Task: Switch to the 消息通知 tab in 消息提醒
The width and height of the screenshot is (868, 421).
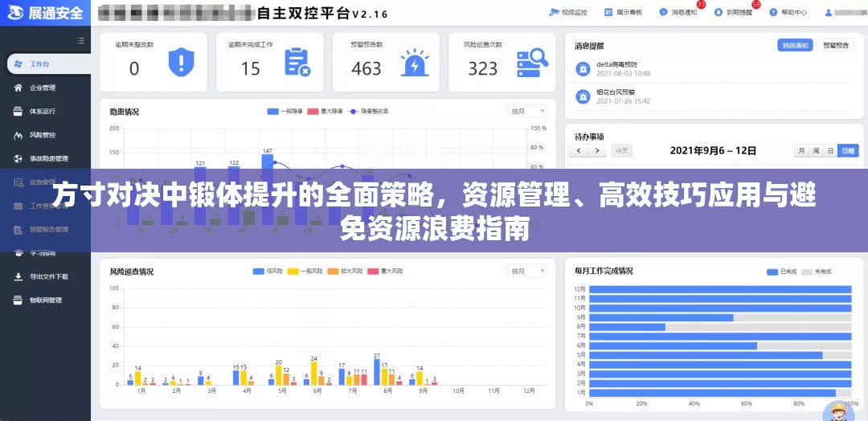Action: point(795,45)
